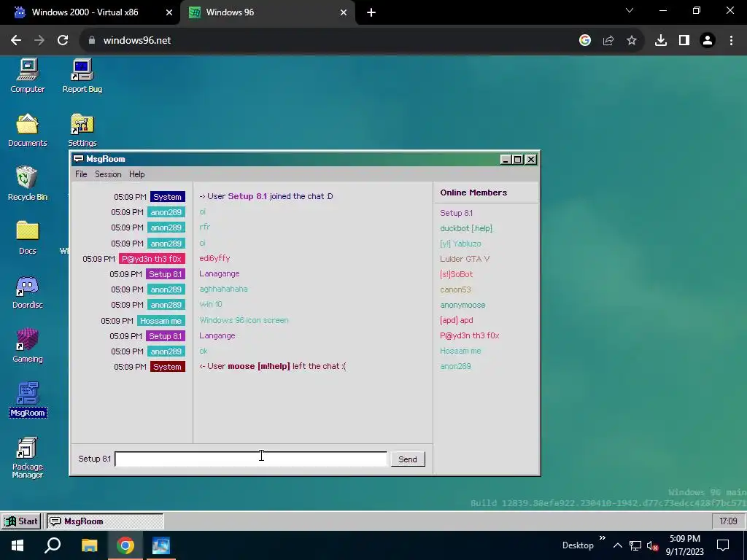Open the Chrome profile avatar

(x=708, y=41)
